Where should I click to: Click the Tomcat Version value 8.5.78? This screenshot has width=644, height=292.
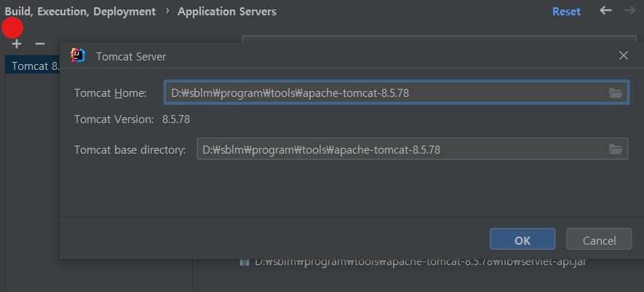(176, 119)
